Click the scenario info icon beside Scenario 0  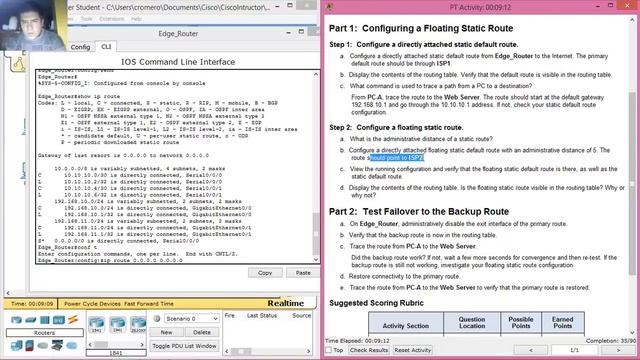156,318
